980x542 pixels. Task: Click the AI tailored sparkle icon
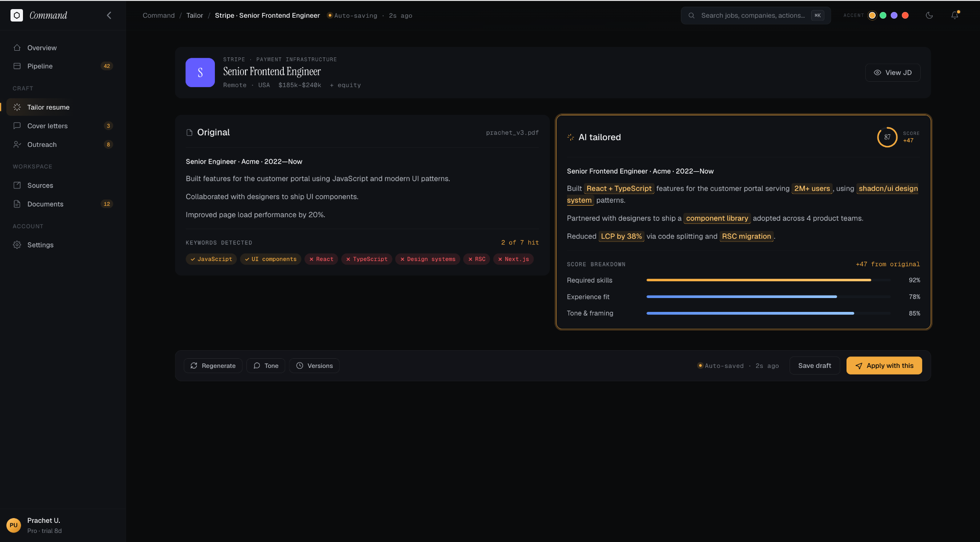(570, 137)
